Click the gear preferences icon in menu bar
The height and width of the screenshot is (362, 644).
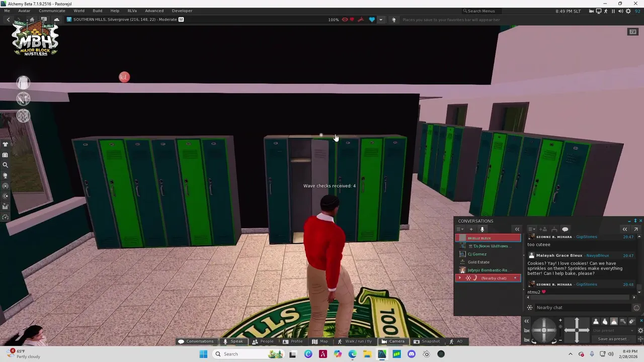628,11
